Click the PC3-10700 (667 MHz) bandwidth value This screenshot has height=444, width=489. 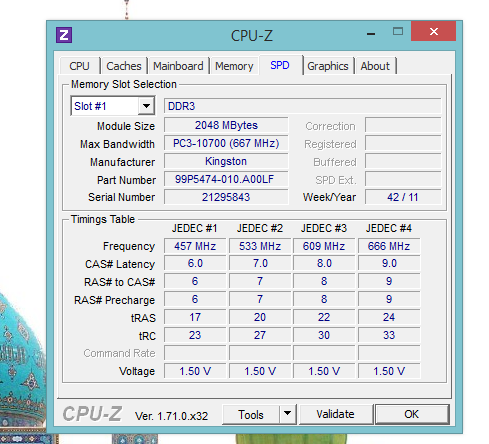(x=226, y=143)
